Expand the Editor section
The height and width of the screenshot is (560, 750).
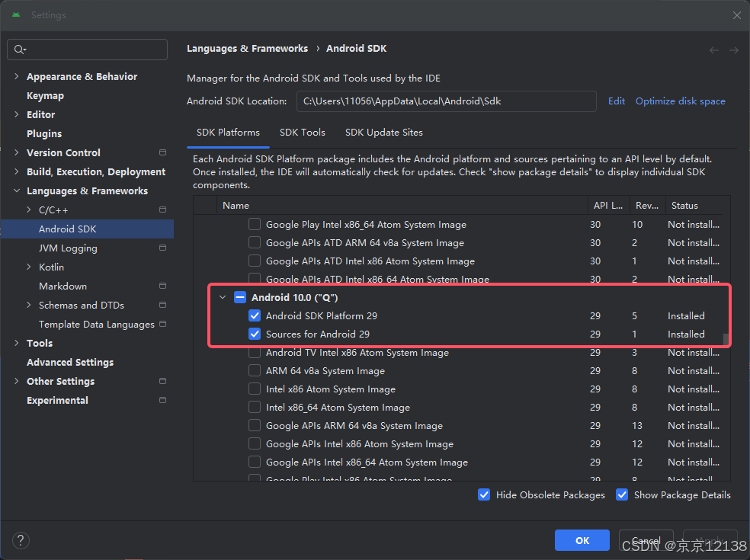17,114
